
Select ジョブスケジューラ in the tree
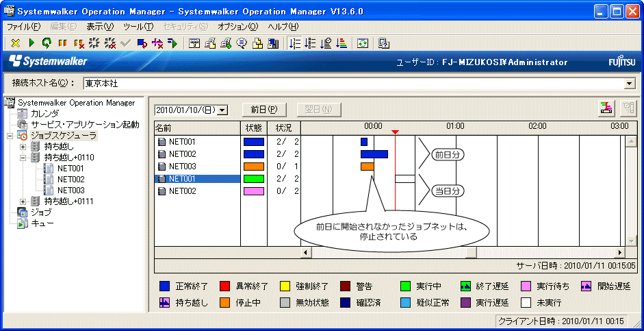pyautogui.click(x=64, y=135)
